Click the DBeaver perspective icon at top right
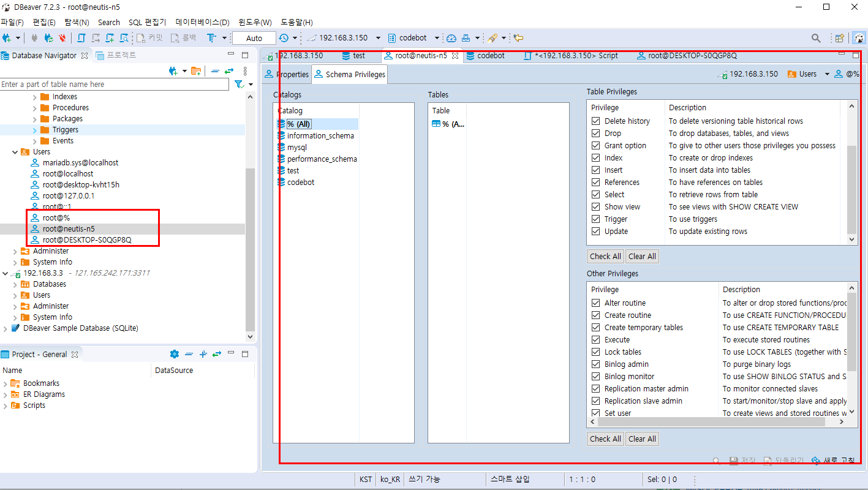The height and width of the screenshot is (490, 868). [859, 38]
